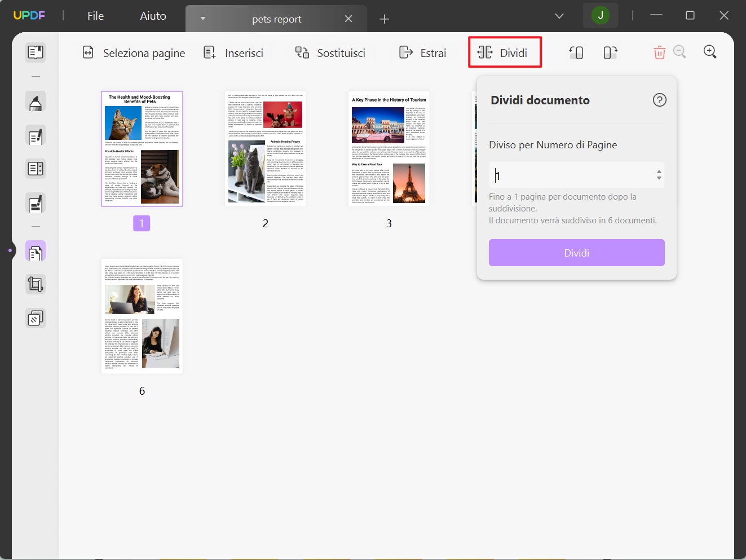Select the Edit PDF tool
Screen dimensions: 746x560
[x=36, y=136]
